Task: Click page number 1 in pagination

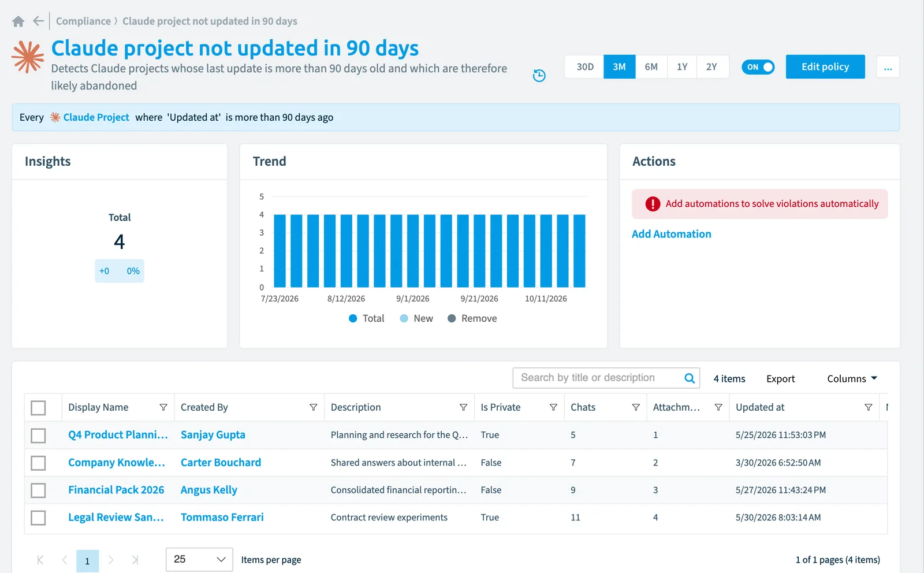Action: click(87, 561)
